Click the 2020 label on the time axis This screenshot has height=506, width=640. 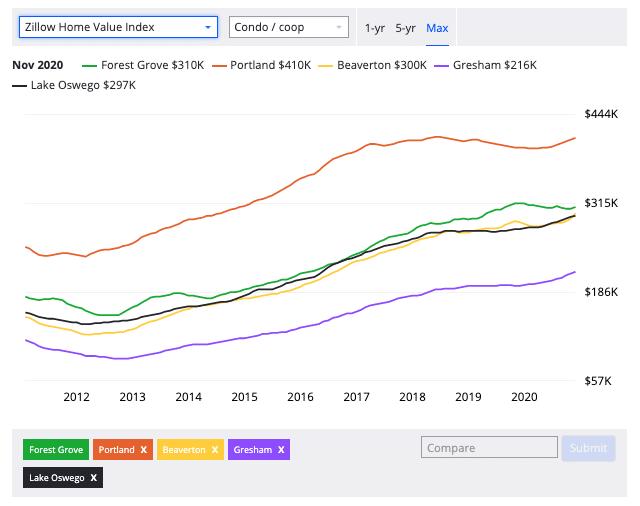pyautogui.click(x=524, y=397)
